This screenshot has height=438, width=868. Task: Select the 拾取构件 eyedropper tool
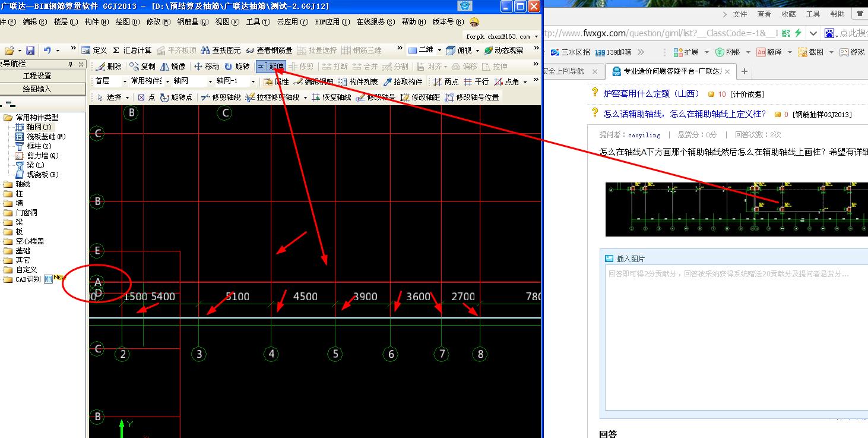[403, 81]
